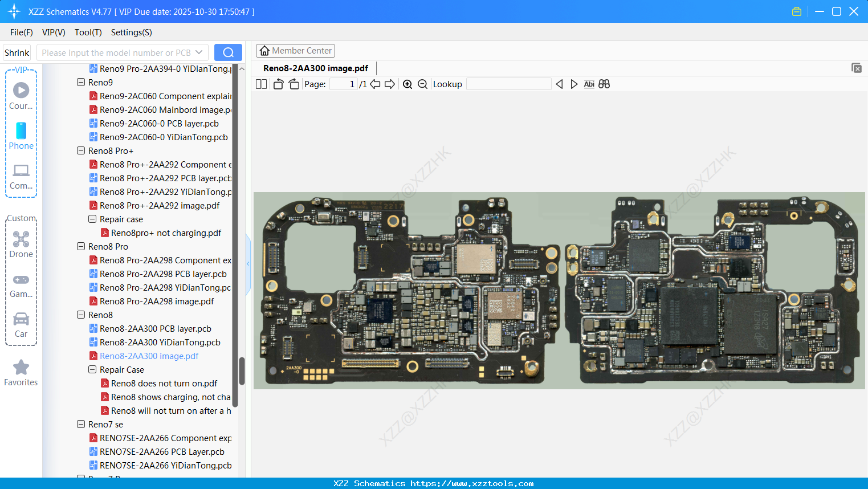Screen dimensions: 868x489
Task: Go to next page arrow
Action: (390, 84)
